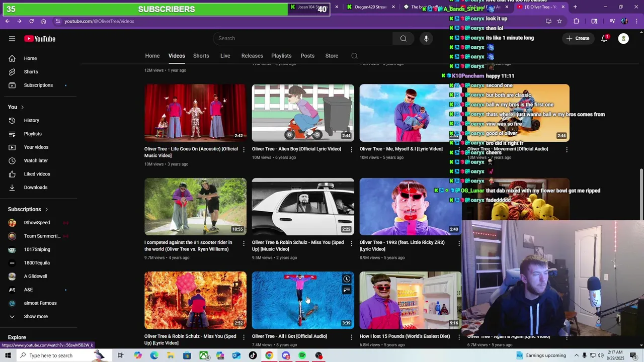Viewport: 644px width, 362px height.
Task: Open options for Life Goes On Acoustic video
Action: (x=244, y=150)
